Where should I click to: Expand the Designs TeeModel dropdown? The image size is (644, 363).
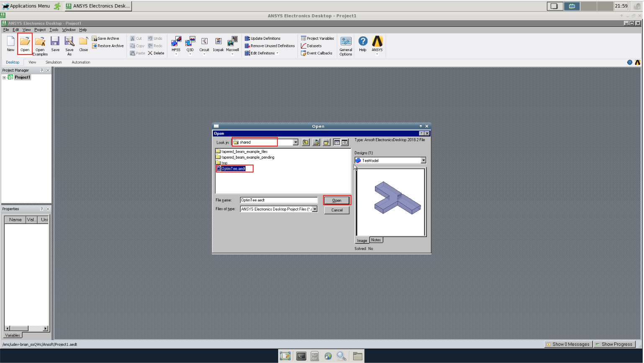point(423,160)
